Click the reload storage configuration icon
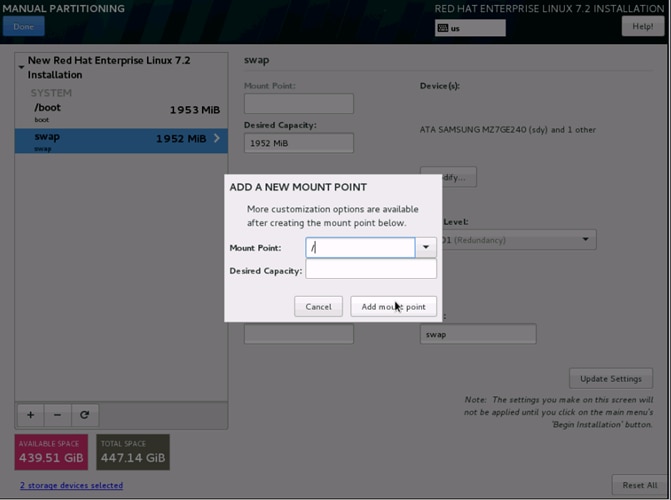This screenshot has width=671, height=500. pyautogui.click(x=85, y=415)
